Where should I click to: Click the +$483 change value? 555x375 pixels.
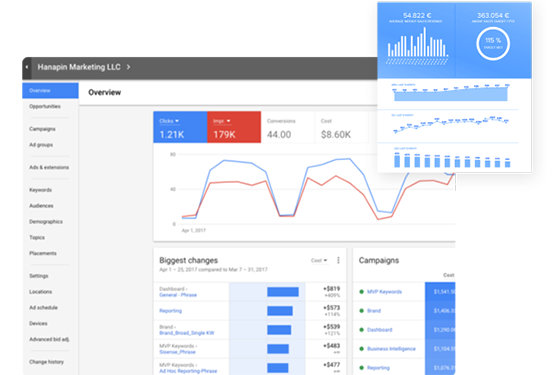[x=331, y=346]
